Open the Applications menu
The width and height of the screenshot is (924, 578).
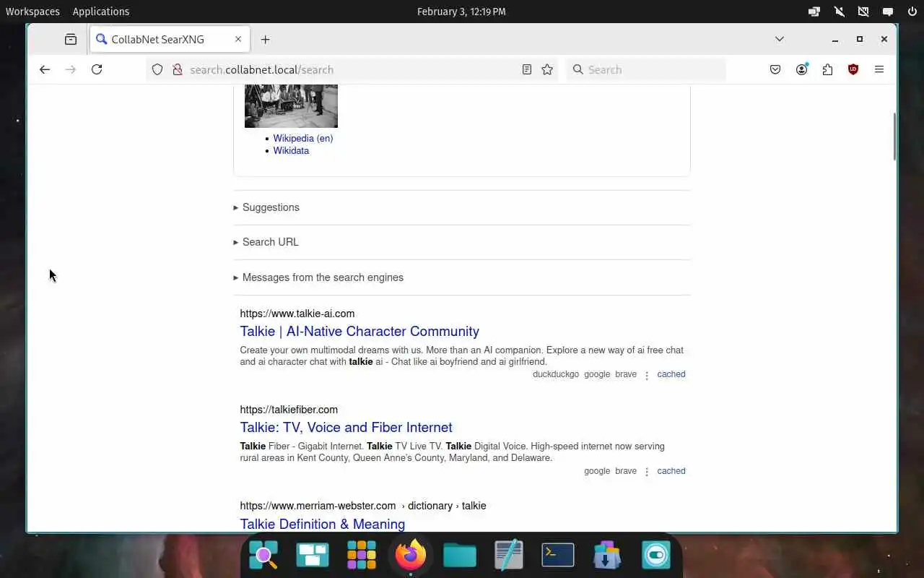(101, 12)
